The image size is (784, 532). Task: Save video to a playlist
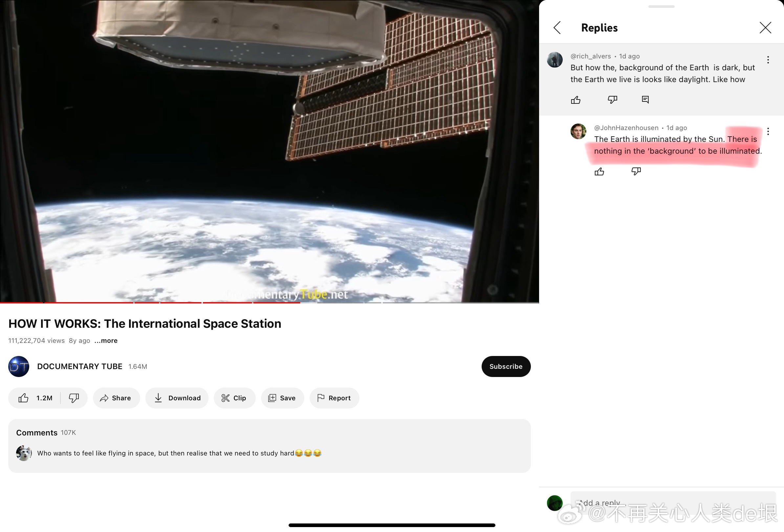(282, 398)
